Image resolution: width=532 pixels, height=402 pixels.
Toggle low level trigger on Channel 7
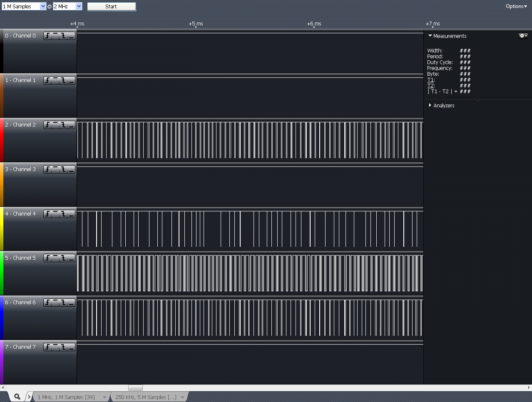71,347
